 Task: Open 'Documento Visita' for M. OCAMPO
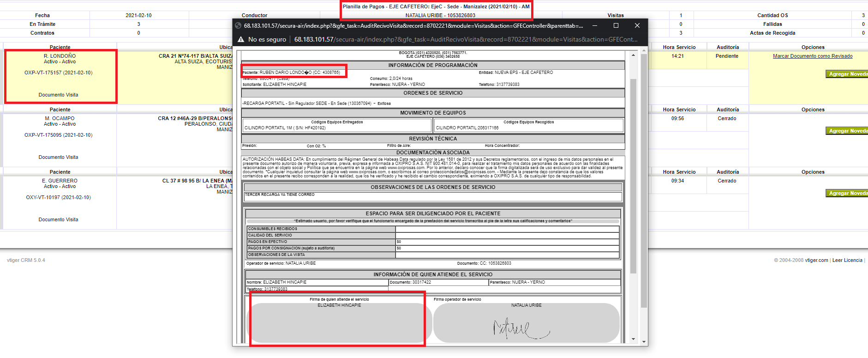[x=59, y=158]
